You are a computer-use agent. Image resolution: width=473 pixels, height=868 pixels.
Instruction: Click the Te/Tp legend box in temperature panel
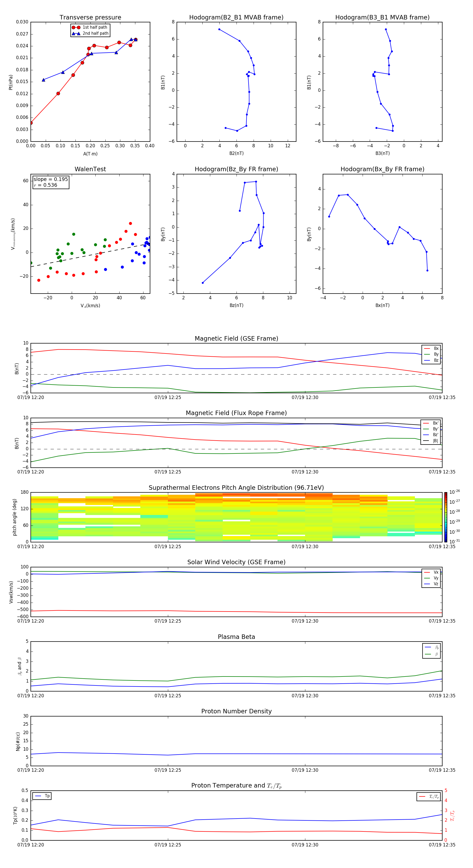tap(429, 796)
